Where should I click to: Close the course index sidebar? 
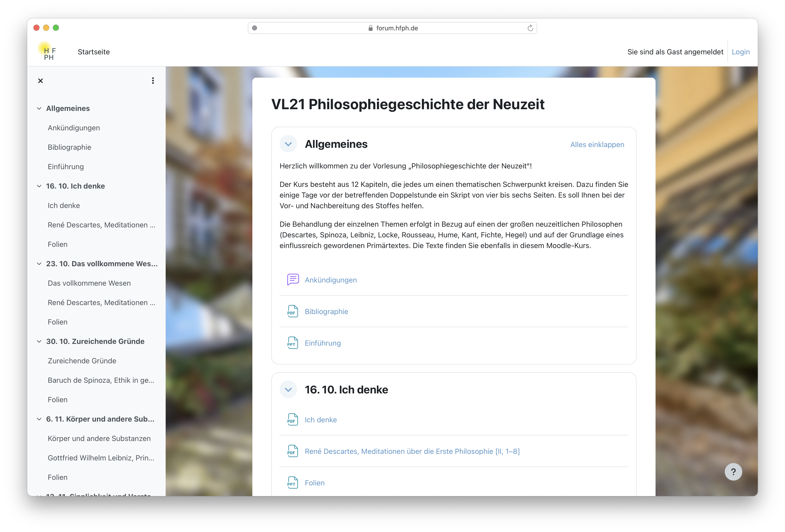click(x=41, y=81)
